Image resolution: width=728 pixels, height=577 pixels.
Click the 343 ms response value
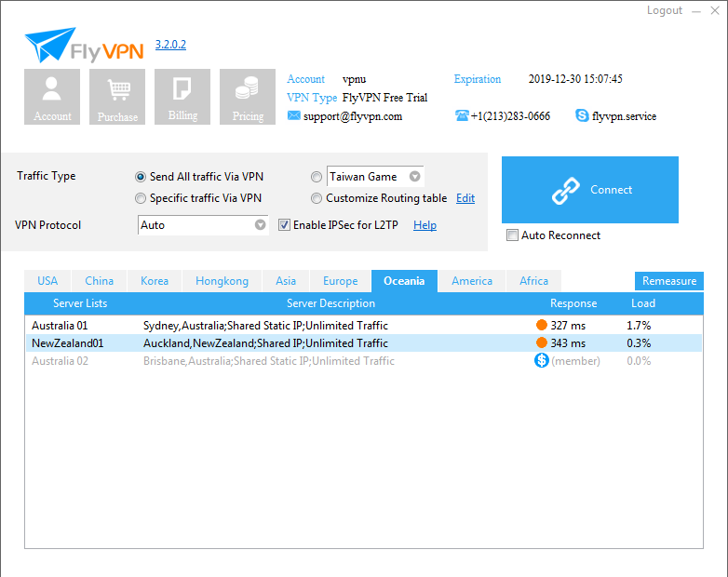point(568,343)
